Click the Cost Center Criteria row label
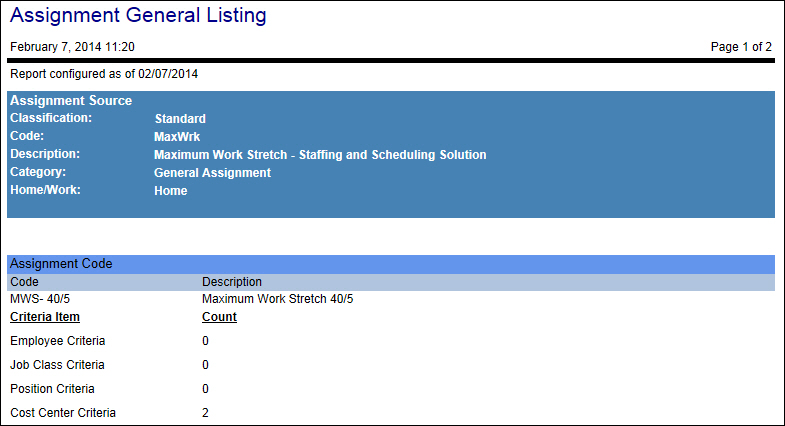This screenshot has width=785, height=426. (63, 413)
